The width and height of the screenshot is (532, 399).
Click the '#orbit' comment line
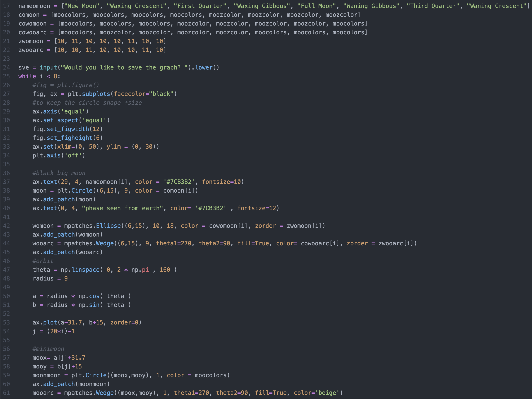(43, 261)
